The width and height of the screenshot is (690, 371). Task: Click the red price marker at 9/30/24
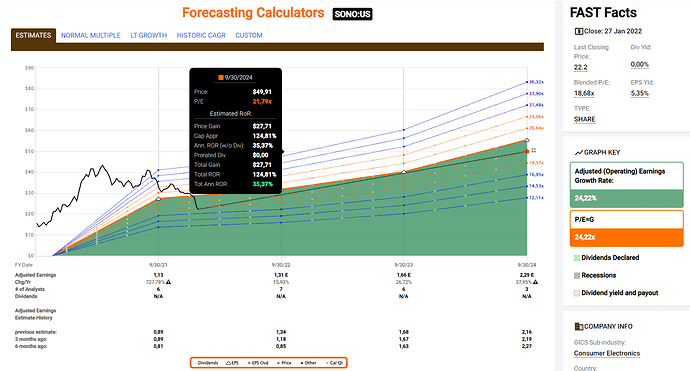pos(527,151)
